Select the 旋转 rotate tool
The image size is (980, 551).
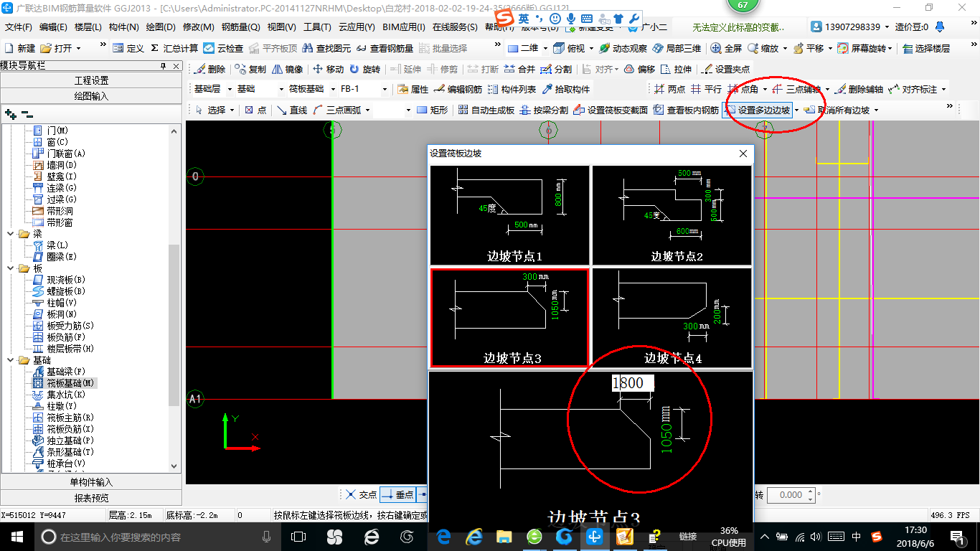364,69
